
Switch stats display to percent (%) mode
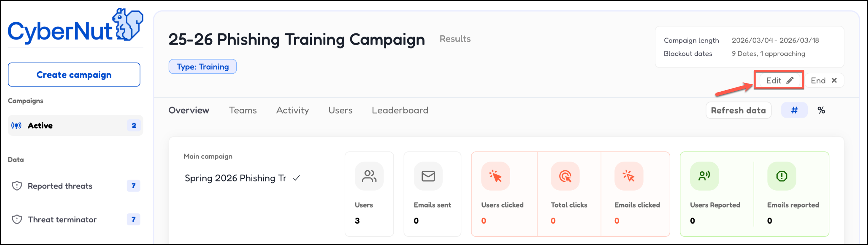tap(821, 110)
